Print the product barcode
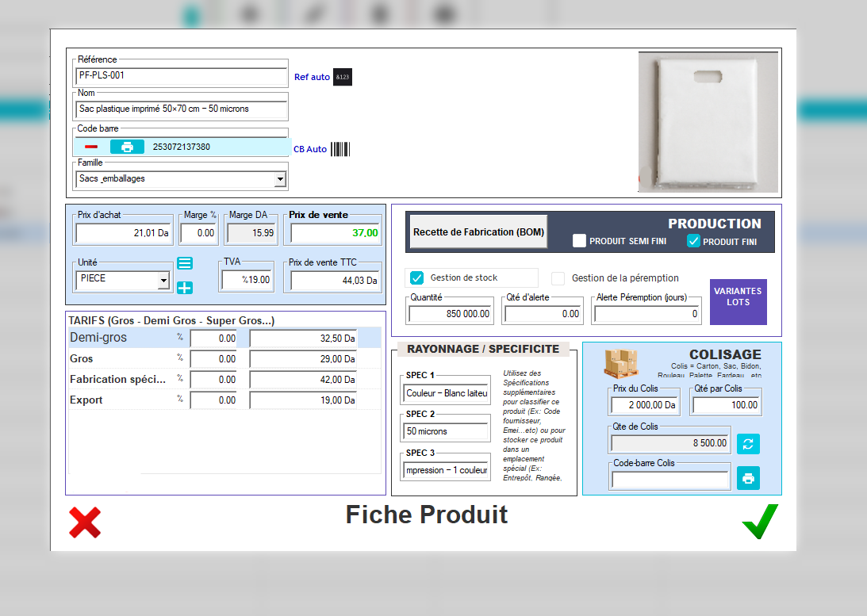Screen dimensions: 867x616 pos(127,147)
